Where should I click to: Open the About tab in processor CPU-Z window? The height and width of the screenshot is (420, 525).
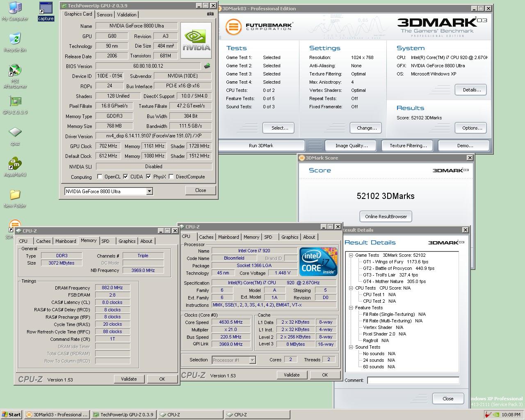tap(309, 237)
